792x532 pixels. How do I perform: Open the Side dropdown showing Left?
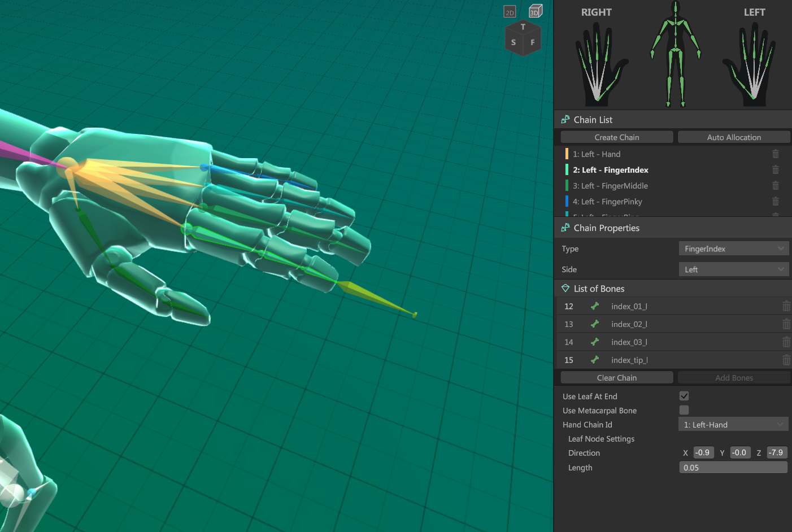(733, 269)
